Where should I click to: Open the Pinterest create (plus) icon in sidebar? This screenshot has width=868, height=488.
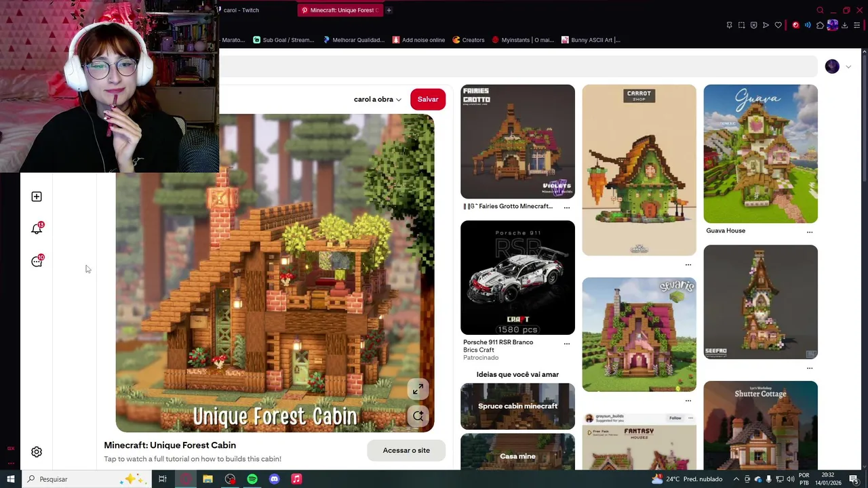tap(37, 197)
